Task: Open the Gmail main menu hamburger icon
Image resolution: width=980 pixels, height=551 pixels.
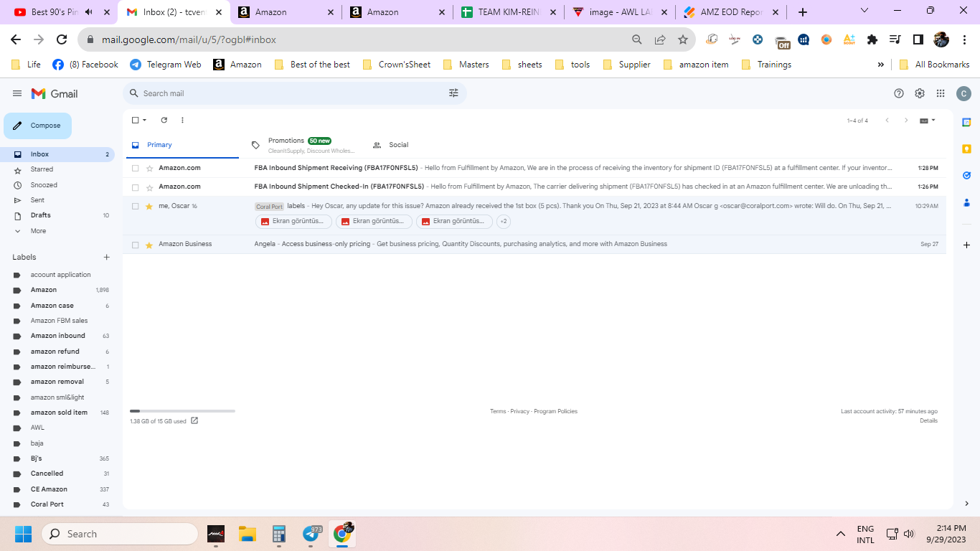Action: [17, 93]
